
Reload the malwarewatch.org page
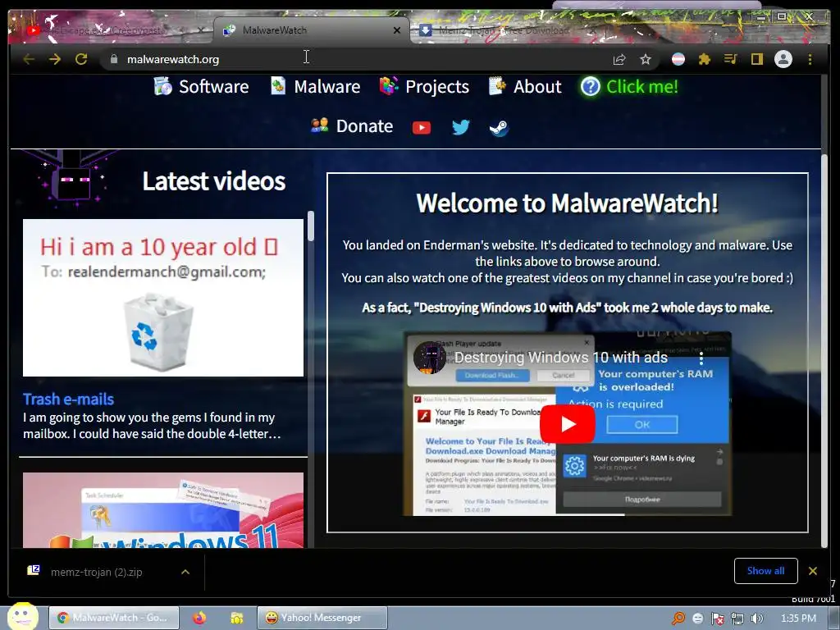coord(81,59)
